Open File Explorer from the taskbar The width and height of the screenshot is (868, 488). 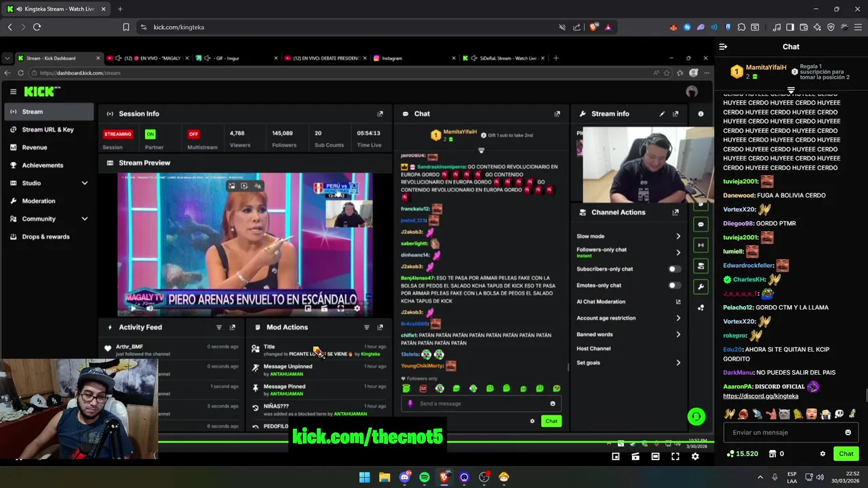coord(384,477)
